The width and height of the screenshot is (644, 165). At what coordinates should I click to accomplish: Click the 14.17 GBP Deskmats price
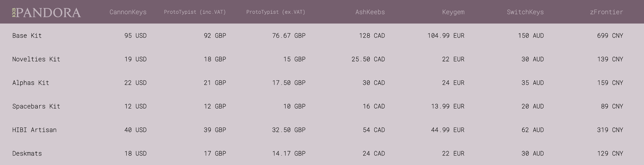pyautogui.click(x=289, y=154)
